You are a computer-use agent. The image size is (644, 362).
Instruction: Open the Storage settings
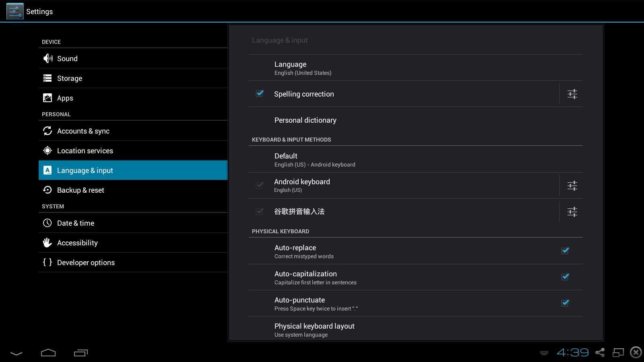coord(133,78)
